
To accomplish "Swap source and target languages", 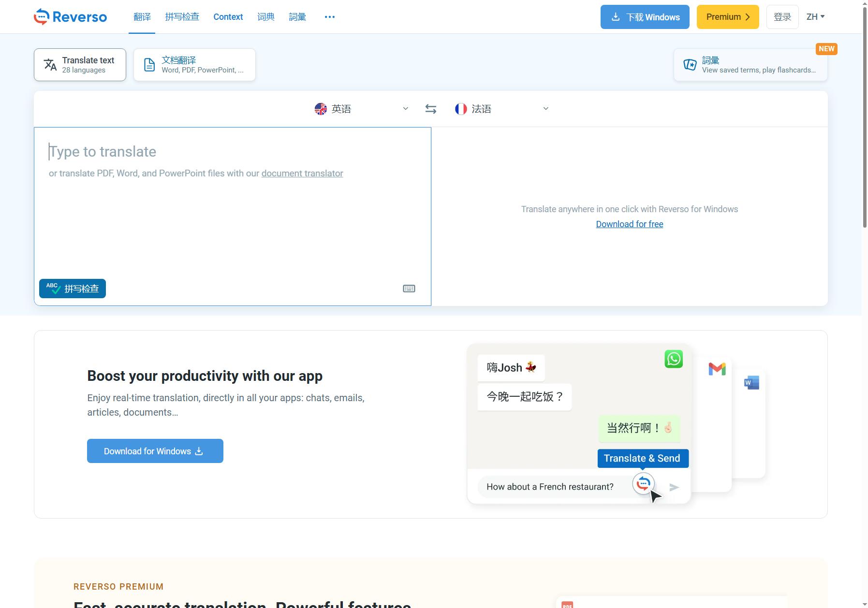I will (431, 109).
